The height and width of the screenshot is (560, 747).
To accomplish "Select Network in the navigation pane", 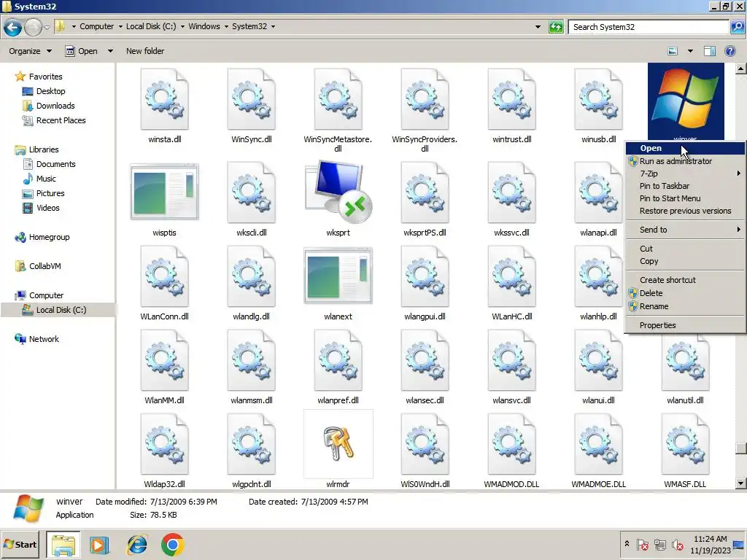I will 44,339.
